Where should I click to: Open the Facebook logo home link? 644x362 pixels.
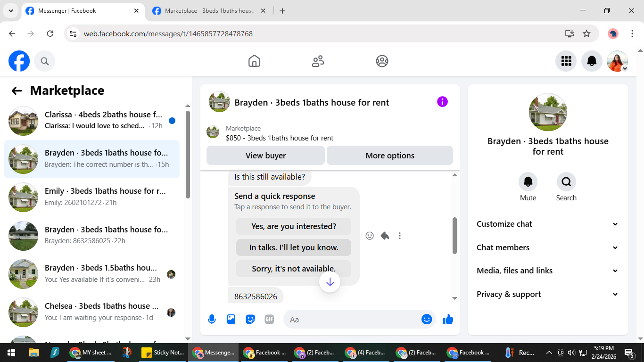tap(19, 61)
